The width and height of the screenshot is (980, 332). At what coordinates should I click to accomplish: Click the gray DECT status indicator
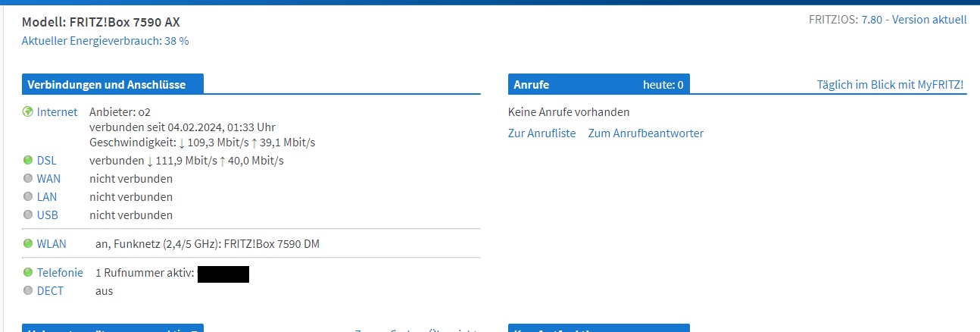[x=28, y=290]
